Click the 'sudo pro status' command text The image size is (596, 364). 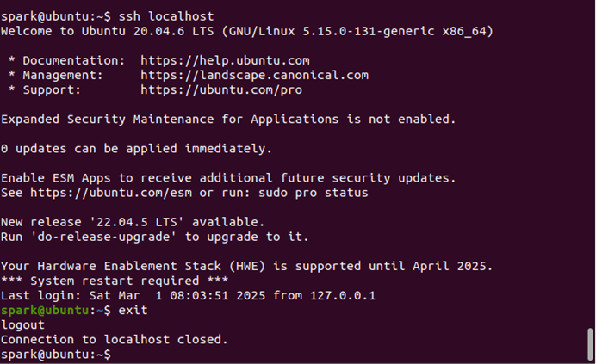314,193
